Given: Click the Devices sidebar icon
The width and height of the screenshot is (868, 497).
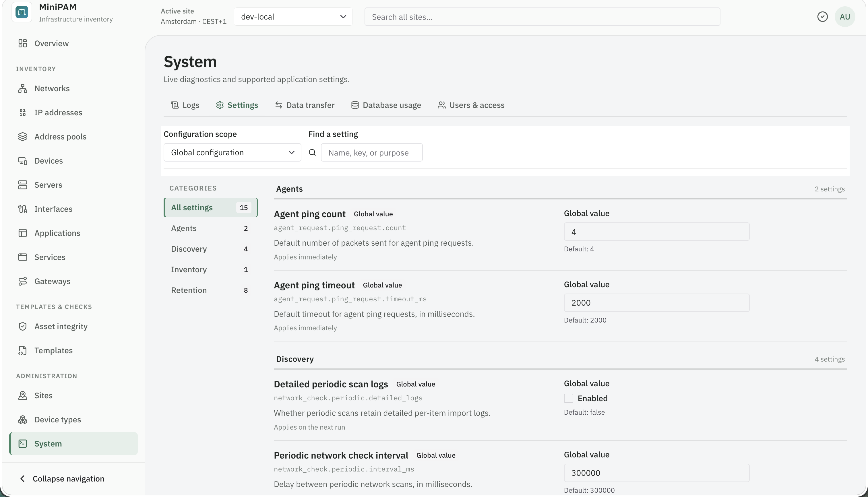Looking at the screenshot, I should click(23, 161).
